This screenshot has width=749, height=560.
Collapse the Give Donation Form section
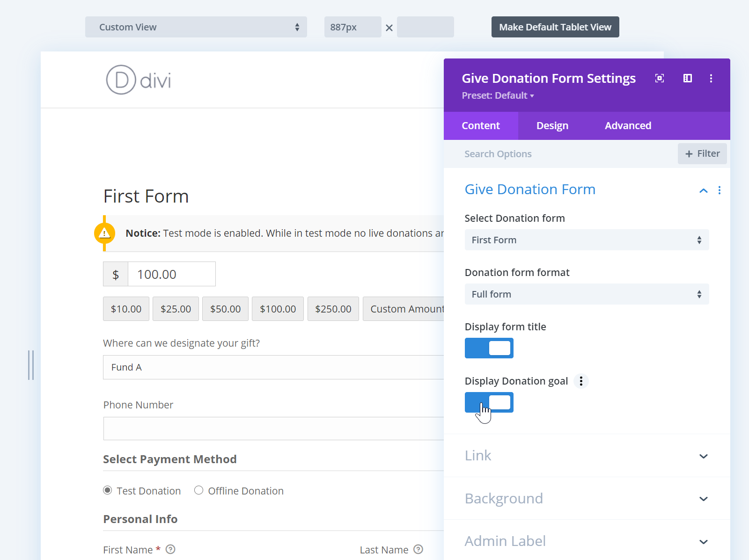tap(703, 190)
